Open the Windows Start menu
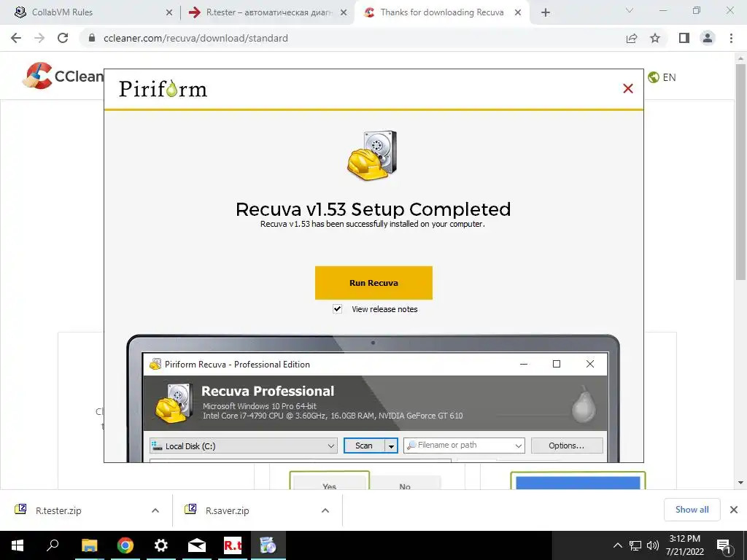The image size is (747, 560). [18, 545]
